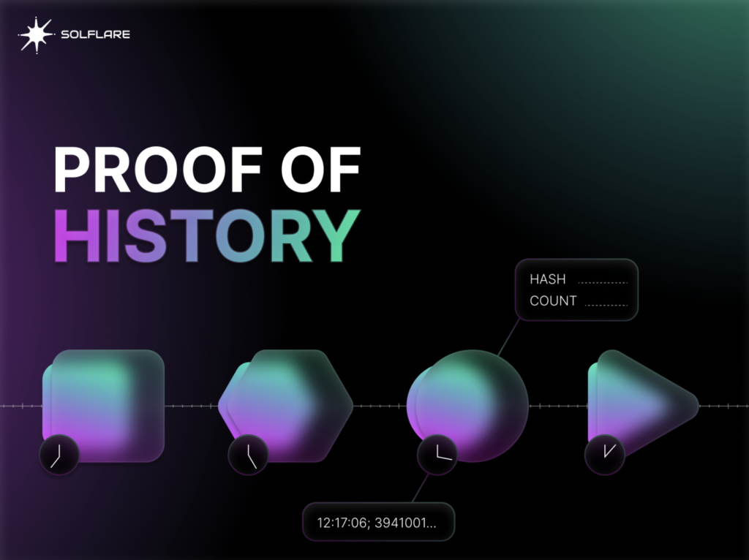Click the dotted value line next to HASH
The height and width of the screenshot is (560, 749).
pos(603,281)
